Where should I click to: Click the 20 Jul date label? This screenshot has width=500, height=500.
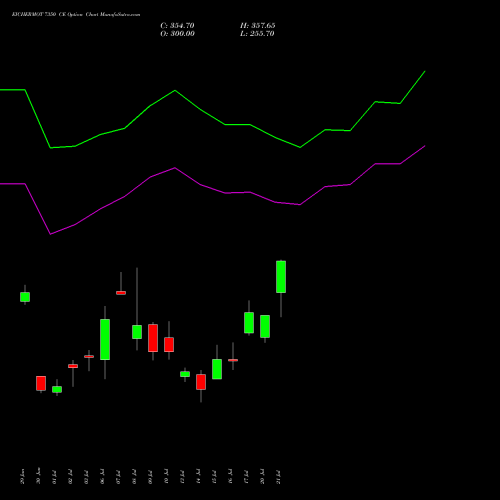click(x=262, y=477)
